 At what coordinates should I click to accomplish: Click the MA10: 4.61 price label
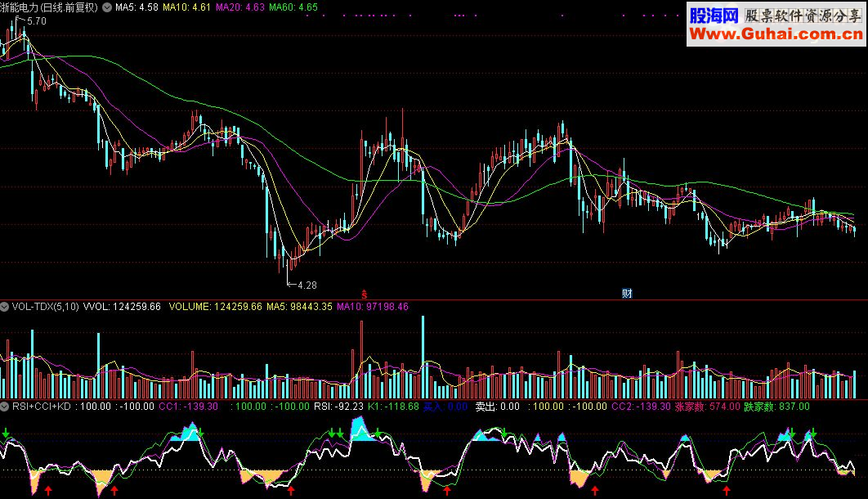pyautogui.click(x=186, y=7)
